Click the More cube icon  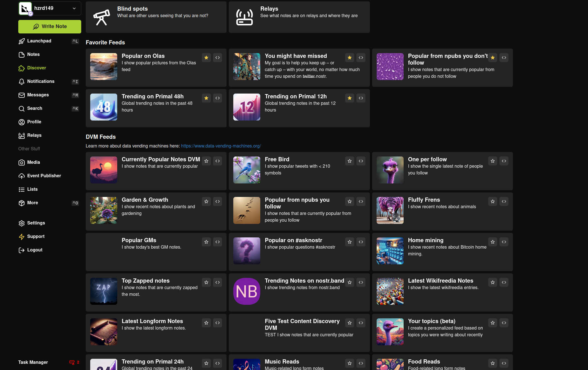22,203
